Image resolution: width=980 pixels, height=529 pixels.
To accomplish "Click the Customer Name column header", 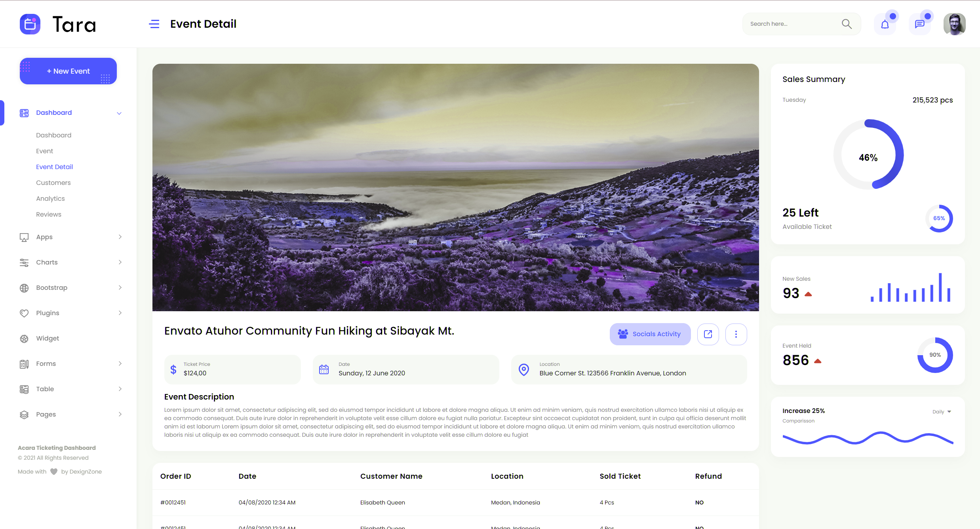I will (391, 476).
